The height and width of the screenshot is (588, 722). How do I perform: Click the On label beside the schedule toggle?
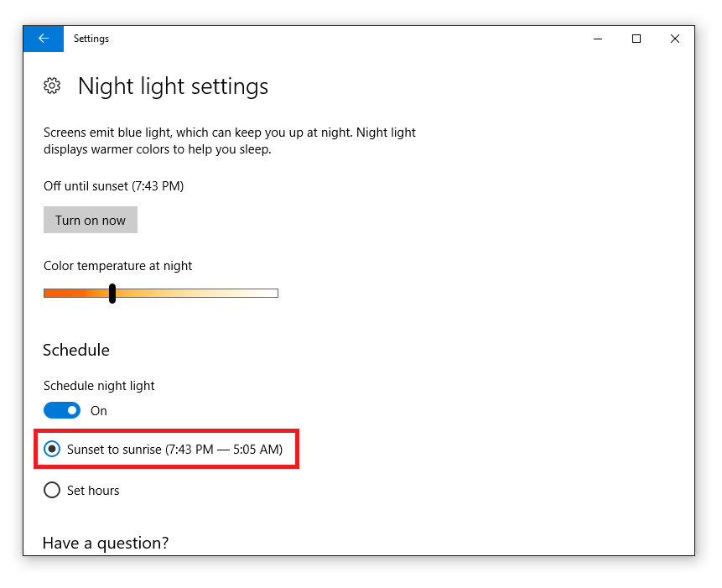point(99,411)
